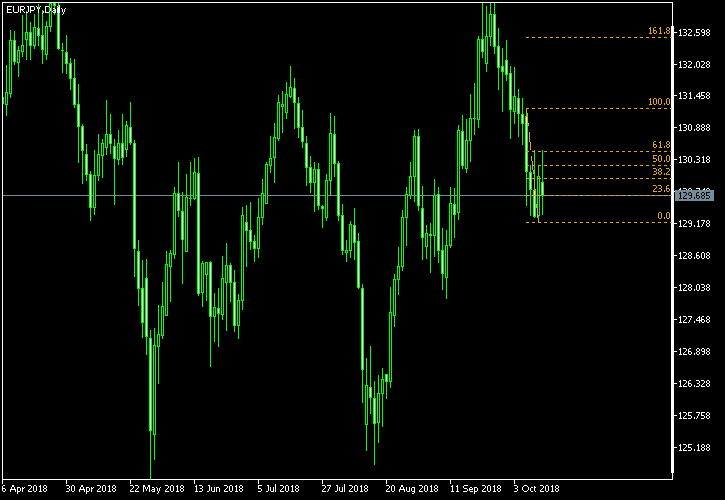This screenshot has height=500, width=725.
Task: Click price scale value 125.188
Action: click(694, 447)
